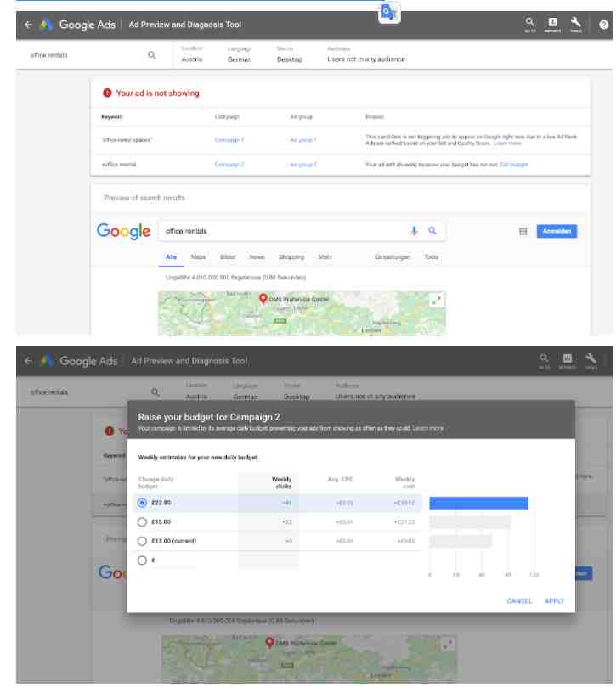Click the term magnifier on the dimmed page
This screenshot has height=687, width=616.
click(155, 392)
